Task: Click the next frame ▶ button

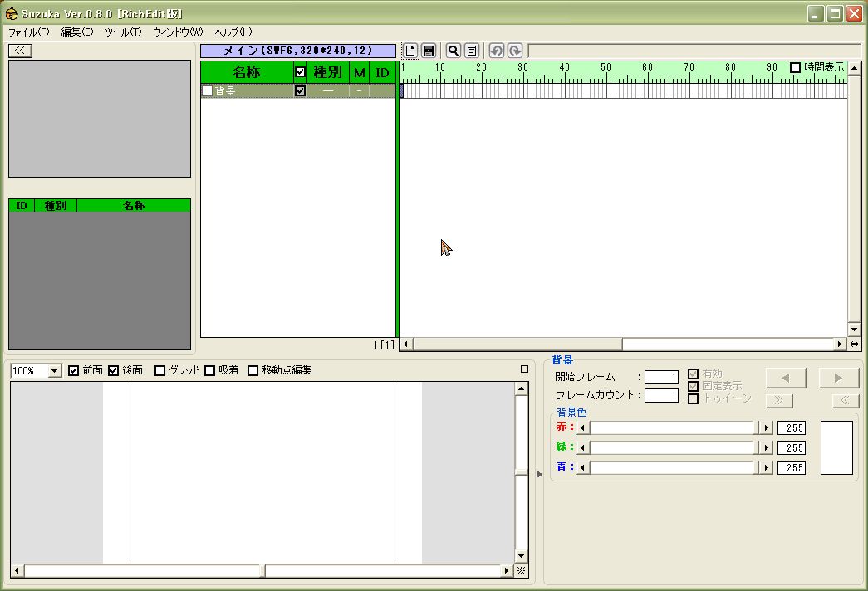Action: (839, 378)
